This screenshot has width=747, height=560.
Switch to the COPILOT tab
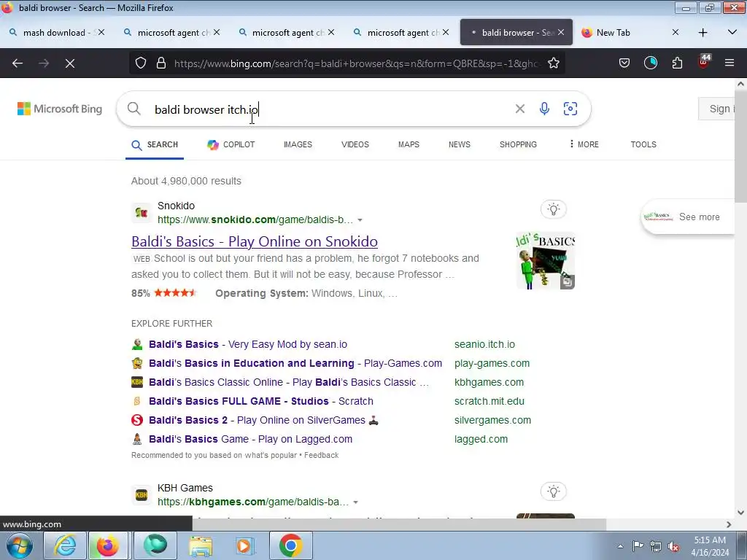(x=231, y=145)
